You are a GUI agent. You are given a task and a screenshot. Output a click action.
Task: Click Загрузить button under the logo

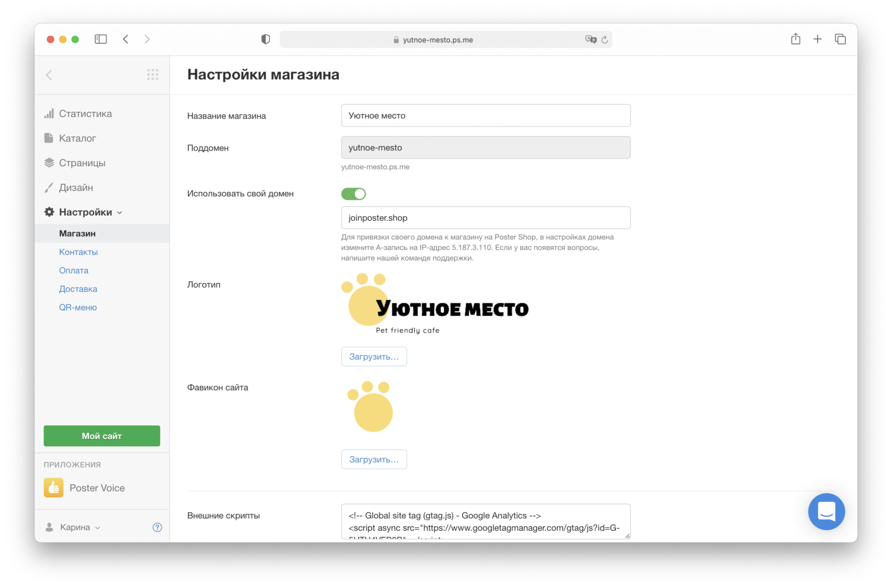pyautogui.click(x=374, y=357)
